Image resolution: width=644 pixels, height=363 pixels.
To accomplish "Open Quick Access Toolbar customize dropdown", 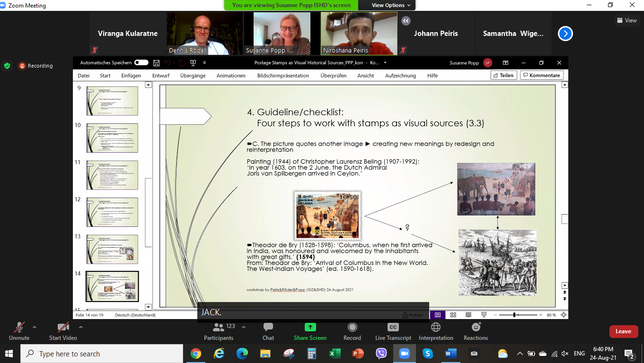I will point(204,63).
